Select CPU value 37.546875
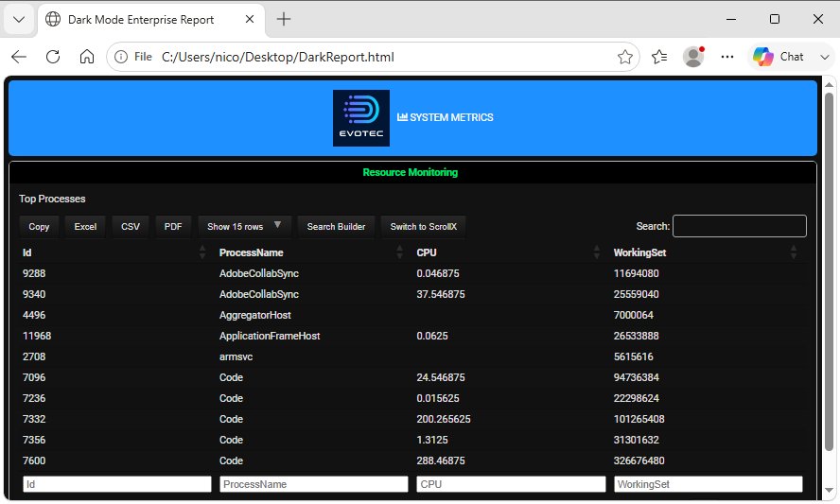The image size is (840, 504). pos(441,295)
